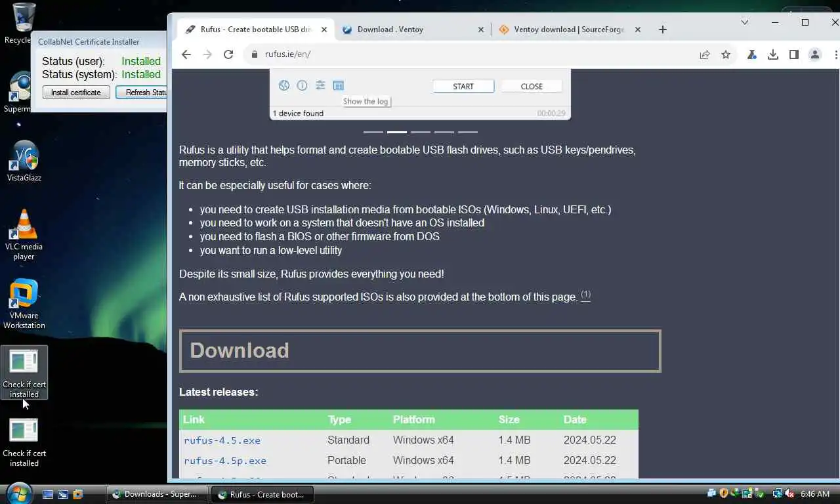This screenshot has width=840, height=504.
Task: Click START in the Rufus screenshot
Action: point(463,86)
